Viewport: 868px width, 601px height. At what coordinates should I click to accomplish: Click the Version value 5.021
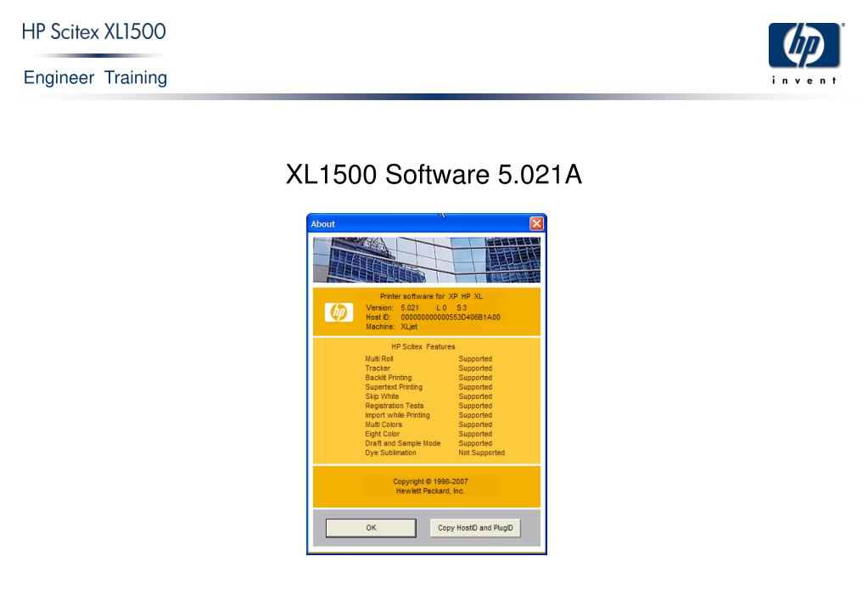(410, 308)
